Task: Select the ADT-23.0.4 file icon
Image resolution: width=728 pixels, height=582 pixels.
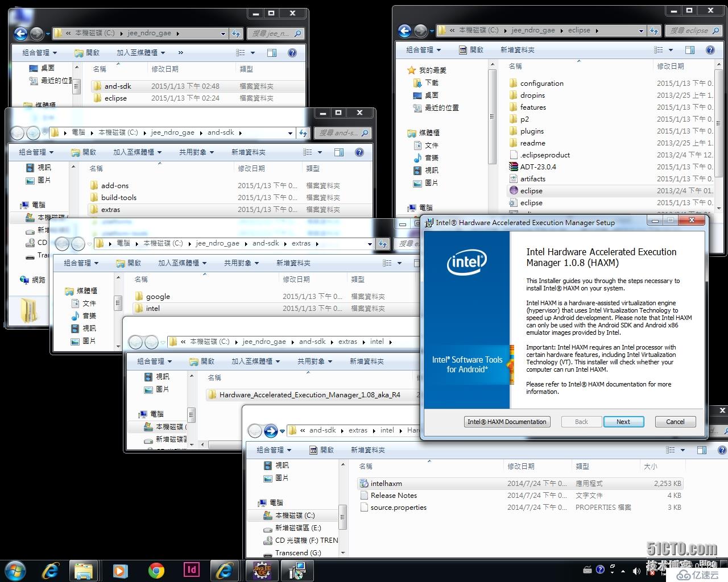Action: tap(514, 167)
